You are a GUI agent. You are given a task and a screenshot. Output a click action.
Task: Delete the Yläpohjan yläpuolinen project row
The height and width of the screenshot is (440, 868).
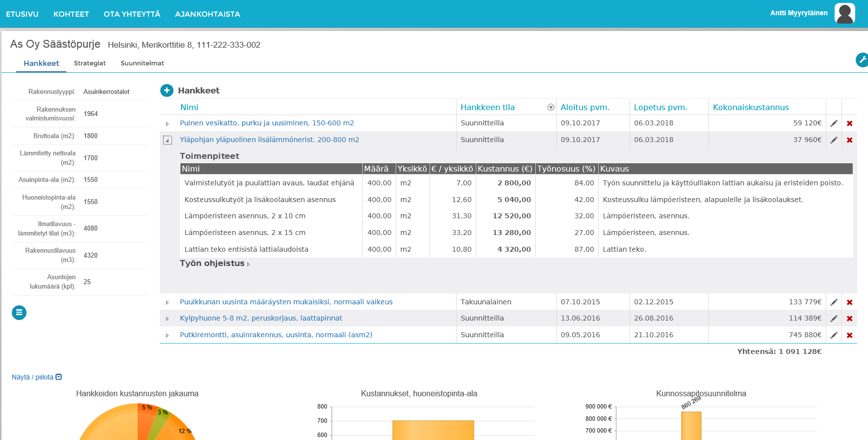click(850, 140)
